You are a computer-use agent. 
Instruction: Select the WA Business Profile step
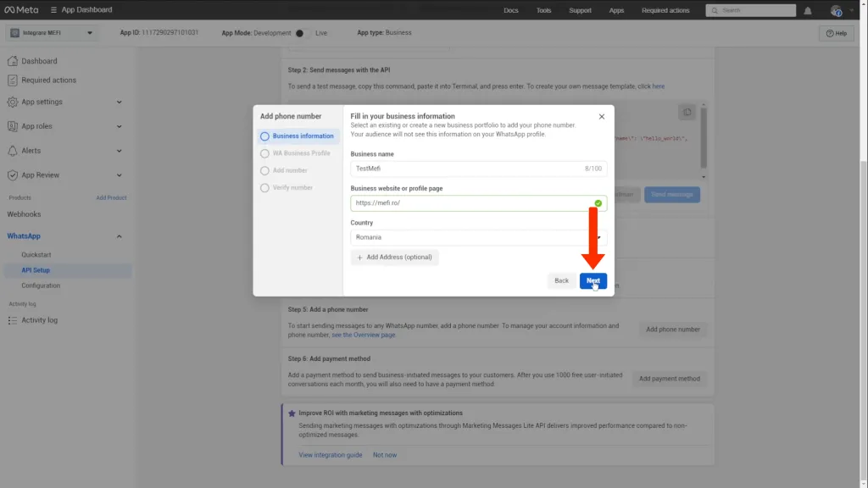[298, 153]
